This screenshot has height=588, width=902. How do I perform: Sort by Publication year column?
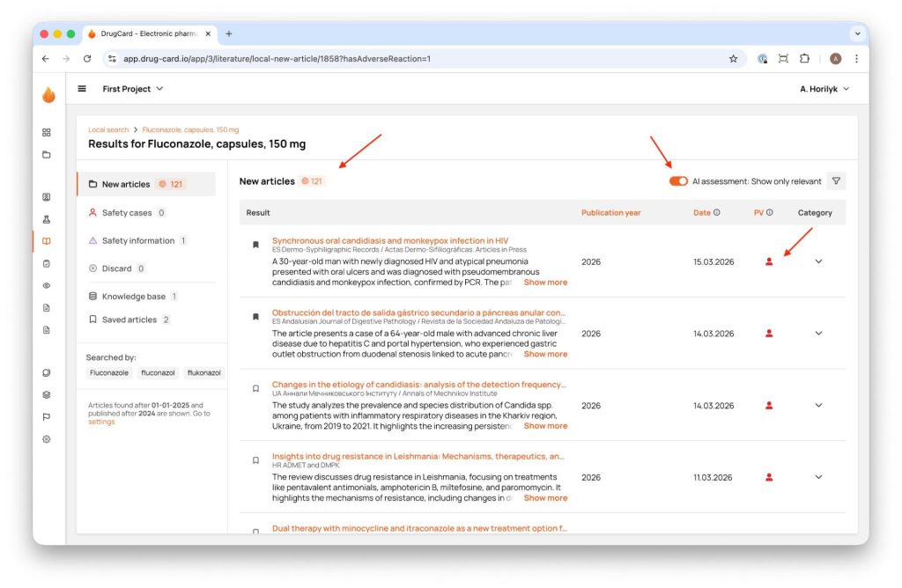click(x=611, y=213)
